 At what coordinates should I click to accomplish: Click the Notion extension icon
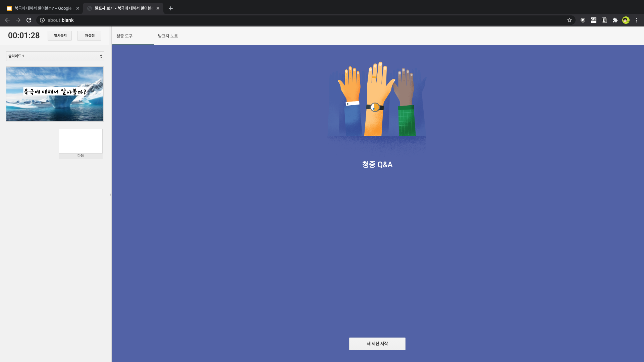click(604, 20)
